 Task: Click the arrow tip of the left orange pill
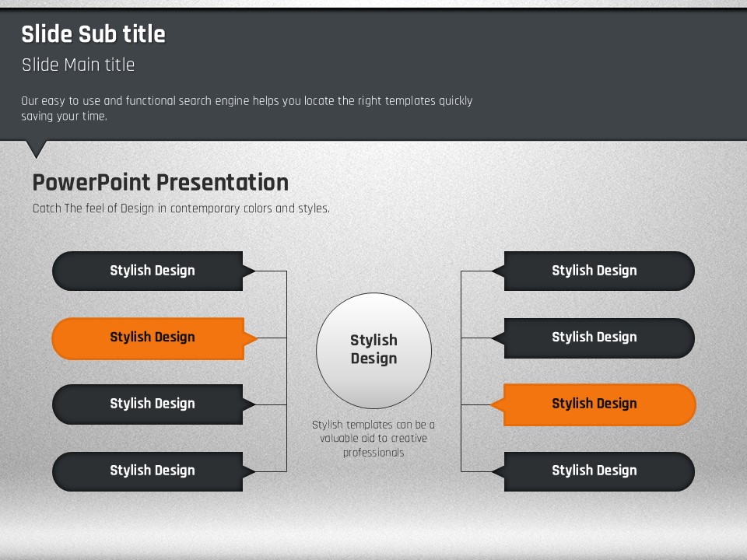tap(251, 338)
